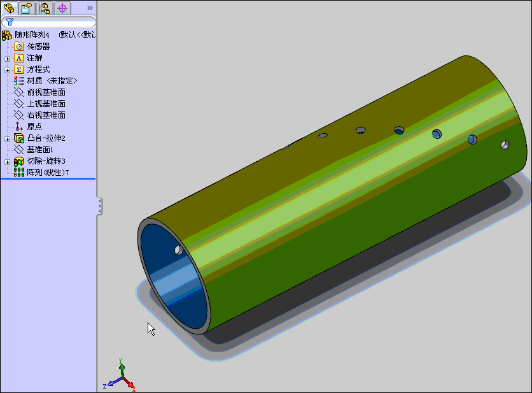Click the feature tree filter field

tap(48, 22)
